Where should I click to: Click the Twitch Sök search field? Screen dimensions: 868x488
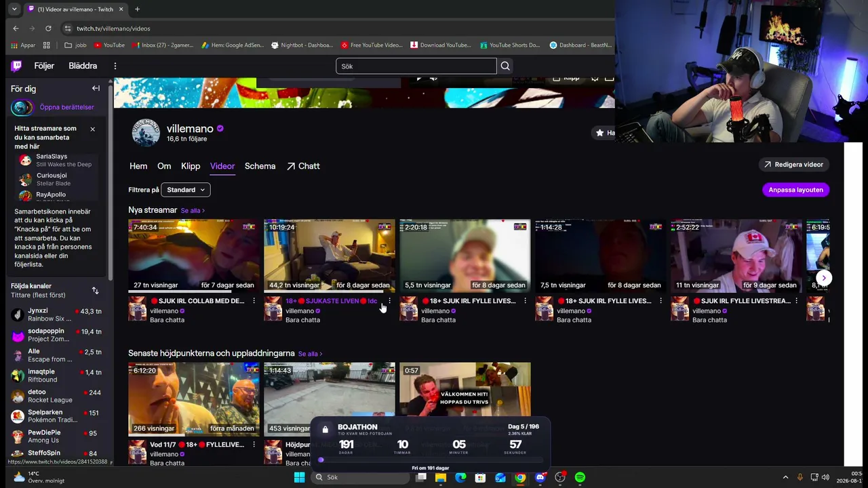point(416,66)
